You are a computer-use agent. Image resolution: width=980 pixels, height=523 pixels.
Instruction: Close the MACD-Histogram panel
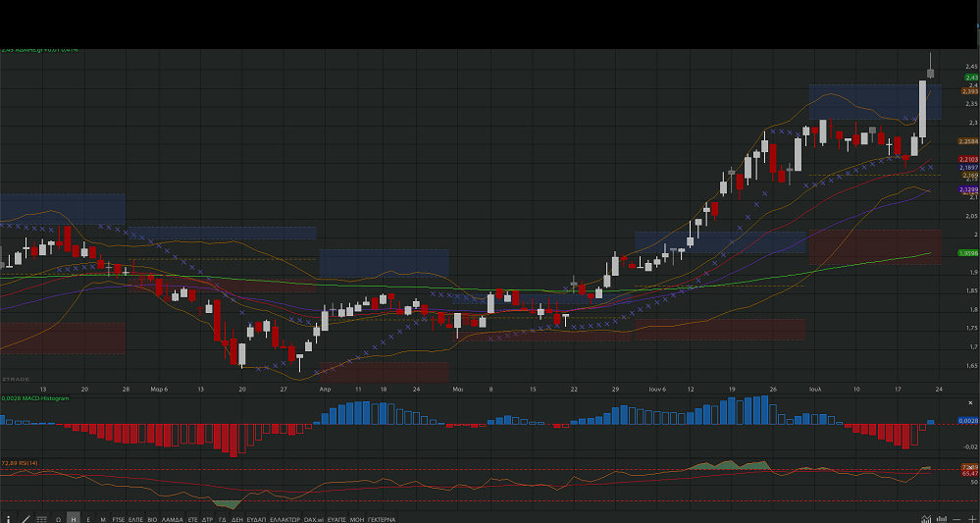pyautogui.click(x=970, y=403)
